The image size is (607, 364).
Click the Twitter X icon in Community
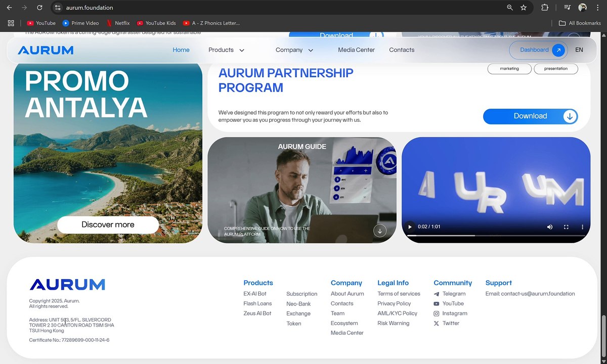[437, 324]
